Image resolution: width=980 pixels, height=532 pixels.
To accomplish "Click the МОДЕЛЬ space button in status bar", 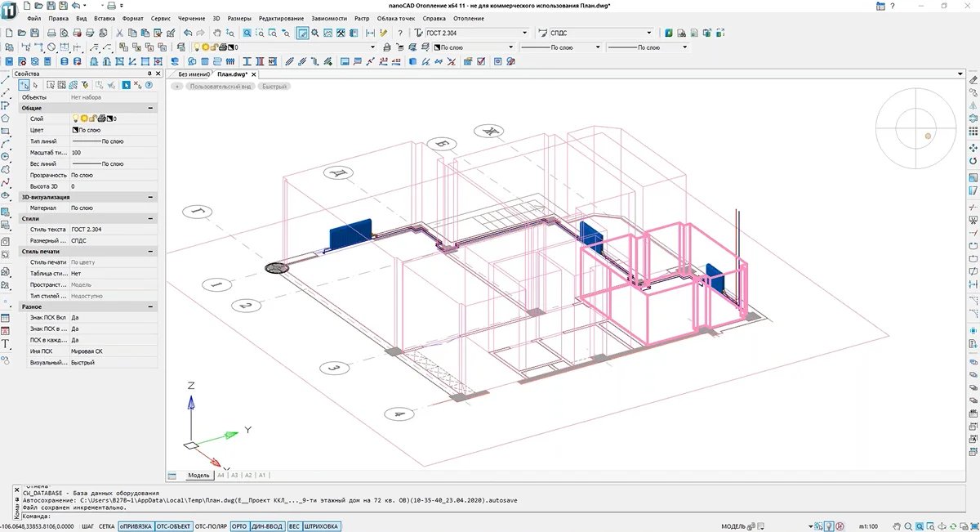I will pyautogui.click(x=733, y=526).
